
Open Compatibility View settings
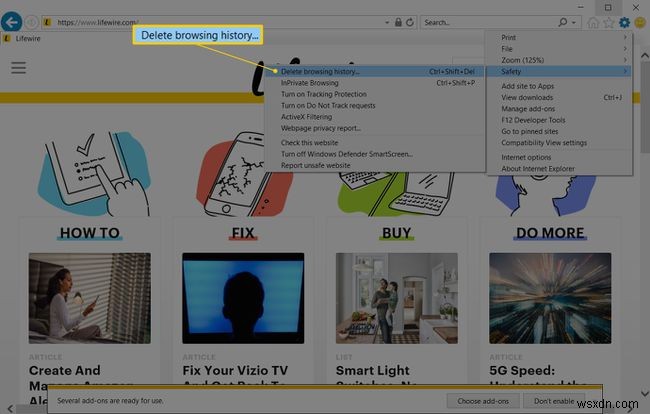tap(560, 143)
